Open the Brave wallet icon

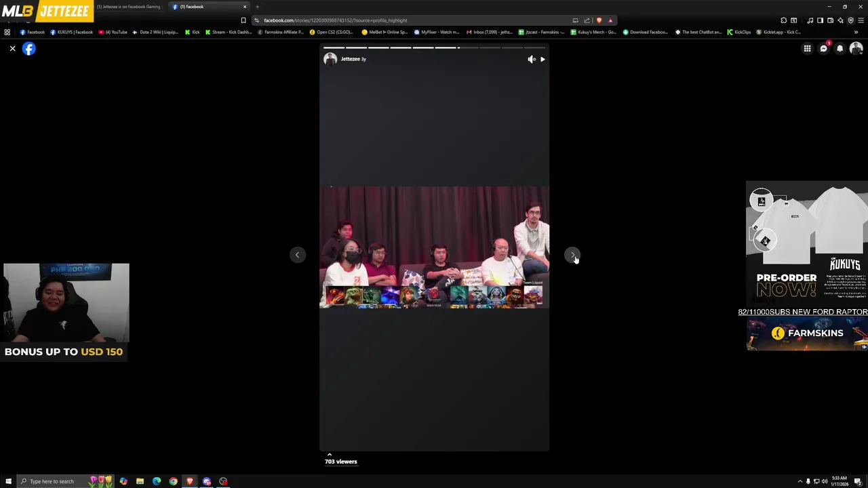[830, 20]
